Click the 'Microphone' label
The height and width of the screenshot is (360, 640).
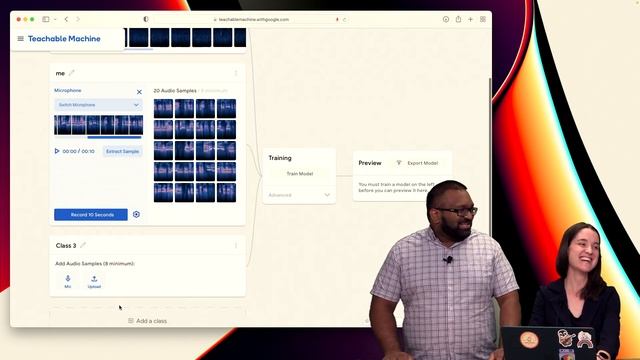68,90
